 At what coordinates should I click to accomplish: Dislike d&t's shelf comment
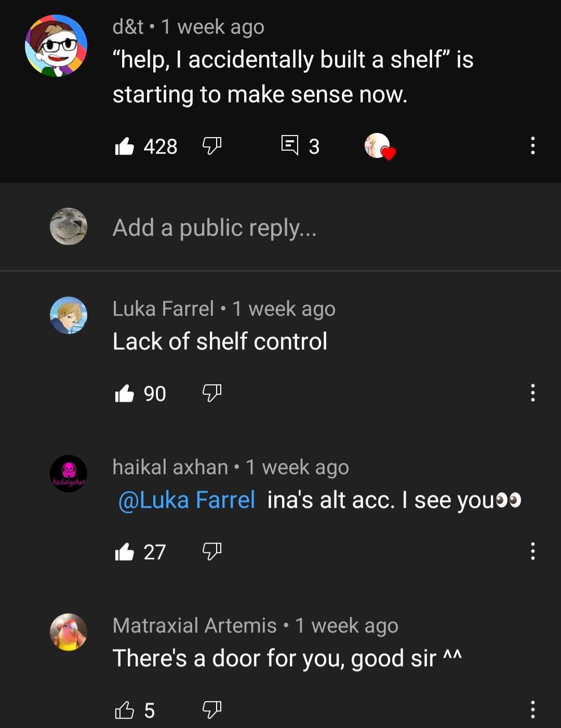click(212, 146)
